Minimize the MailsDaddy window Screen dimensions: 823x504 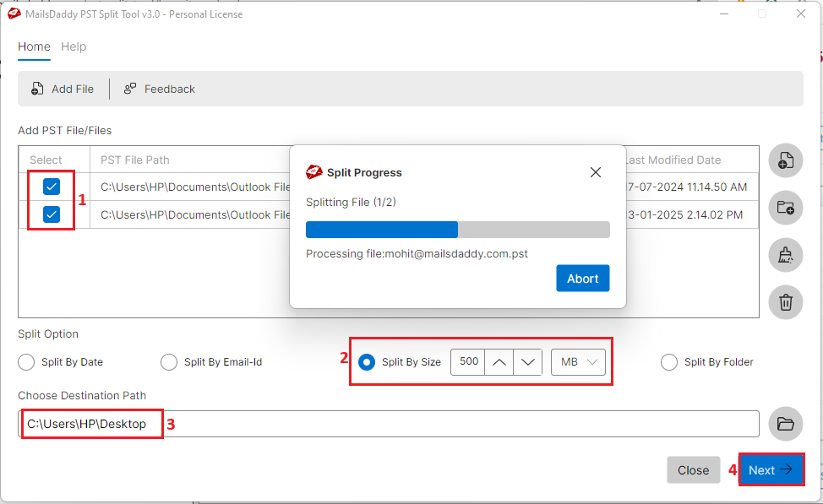724,14
